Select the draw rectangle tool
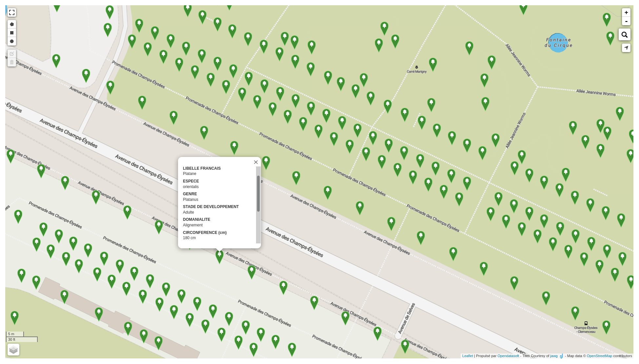639x364 pixels. [12, 33]
